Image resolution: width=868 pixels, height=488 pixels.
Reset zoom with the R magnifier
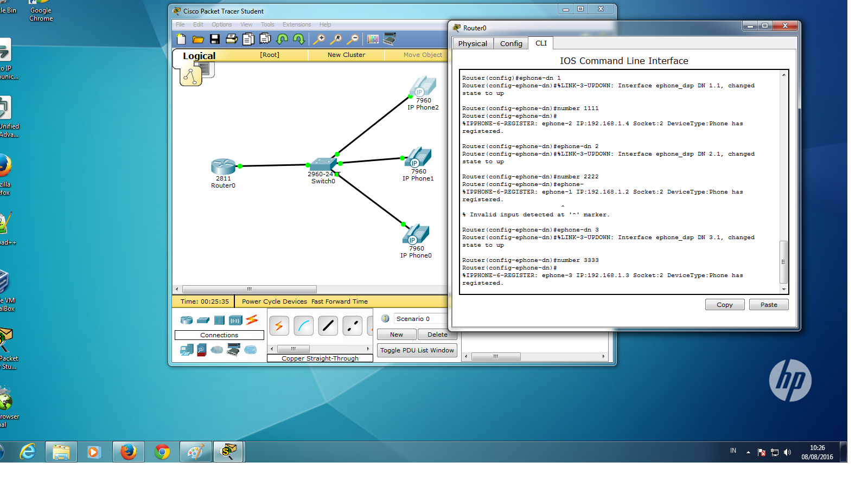[336, 39]
